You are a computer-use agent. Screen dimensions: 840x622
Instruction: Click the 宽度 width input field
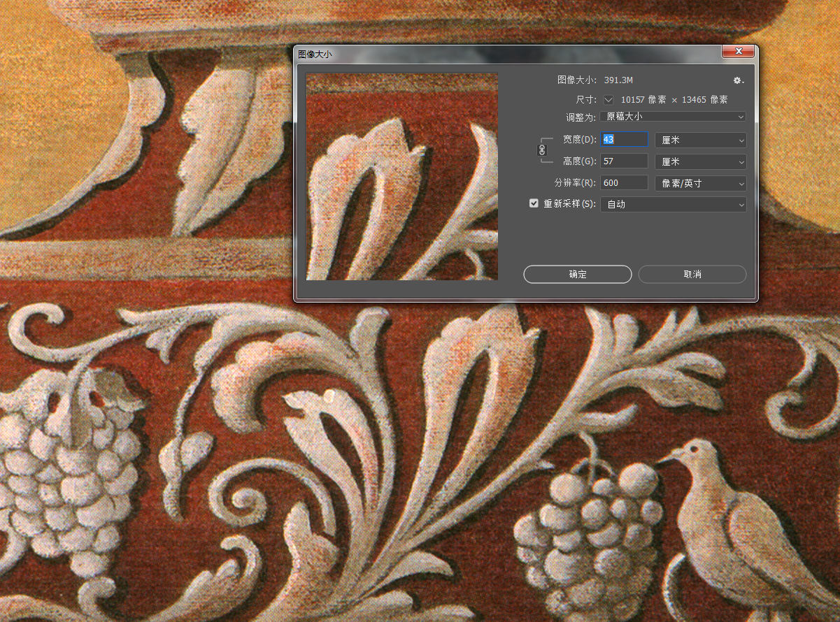(624, 140)
